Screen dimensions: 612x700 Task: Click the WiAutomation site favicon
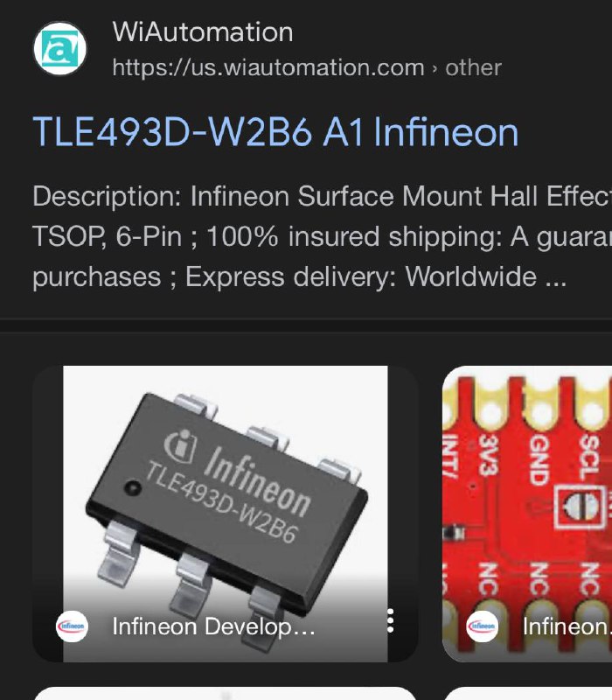click(x=59, y=48)
